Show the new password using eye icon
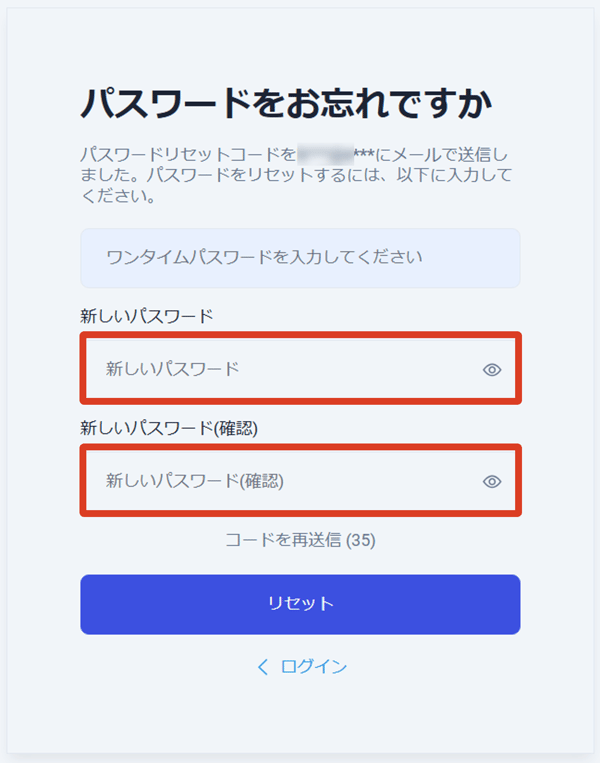This screenshot has height=763, width=600. coord(491,370)
